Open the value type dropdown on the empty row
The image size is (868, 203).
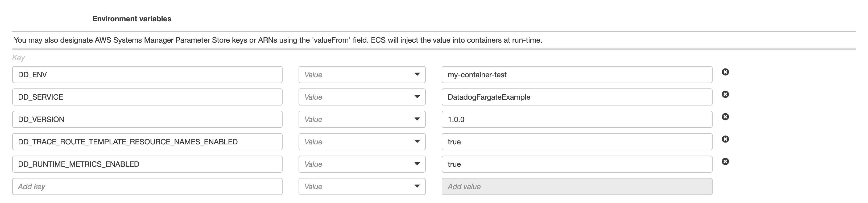point(418,186)
